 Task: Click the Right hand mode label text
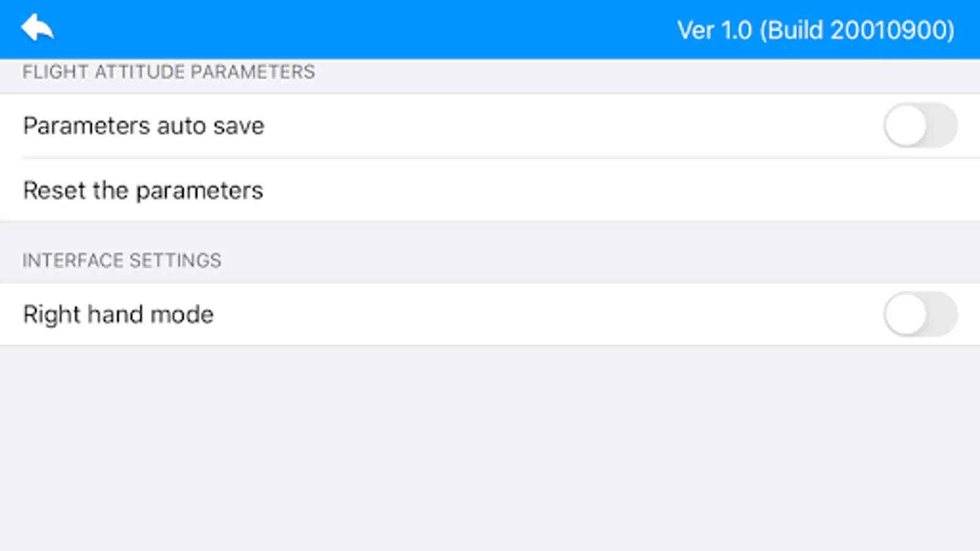[118, 315]
